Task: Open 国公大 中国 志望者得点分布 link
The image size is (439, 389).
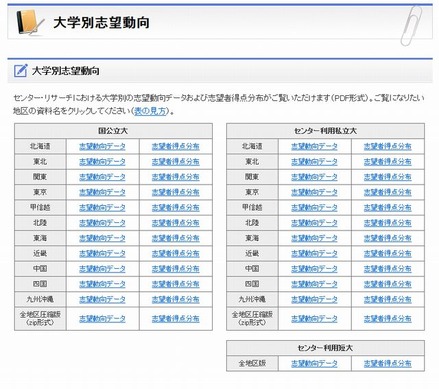Action: click(x=175, y=269)
